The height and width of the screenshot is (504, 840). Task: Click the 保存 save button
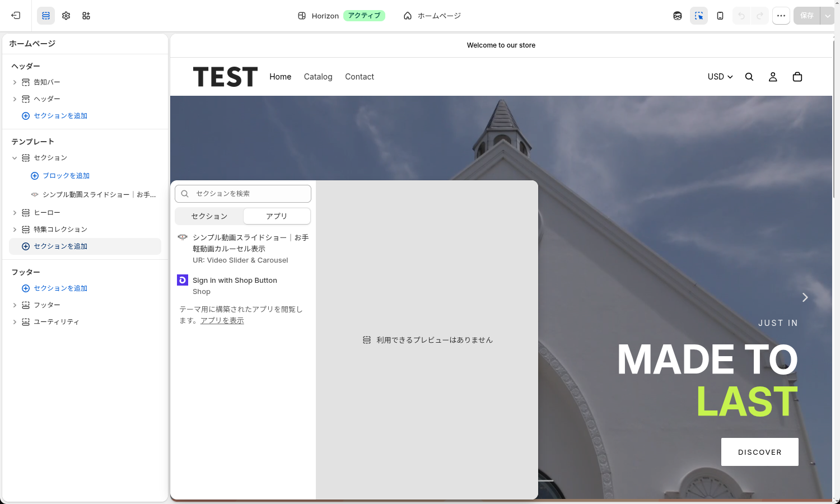(807, 16)
